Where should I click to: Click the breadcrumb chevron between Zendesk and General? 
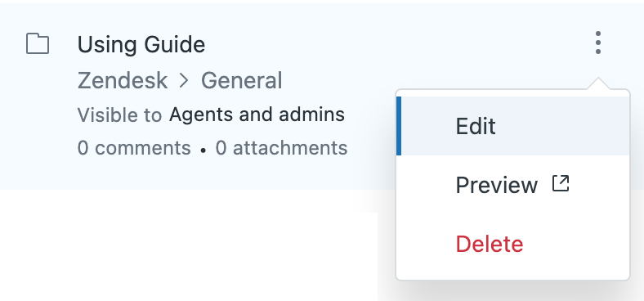184,81
